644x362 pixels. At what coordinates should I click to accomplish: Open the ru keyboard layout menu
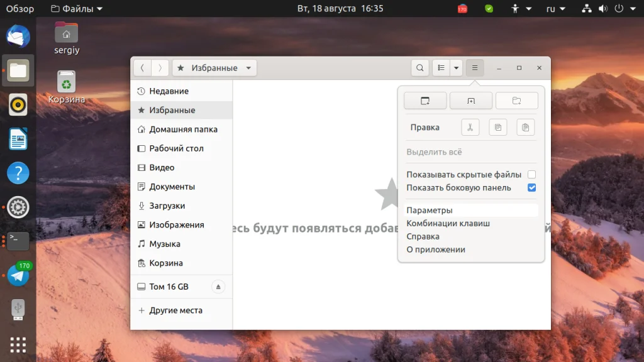pos(556,9)
